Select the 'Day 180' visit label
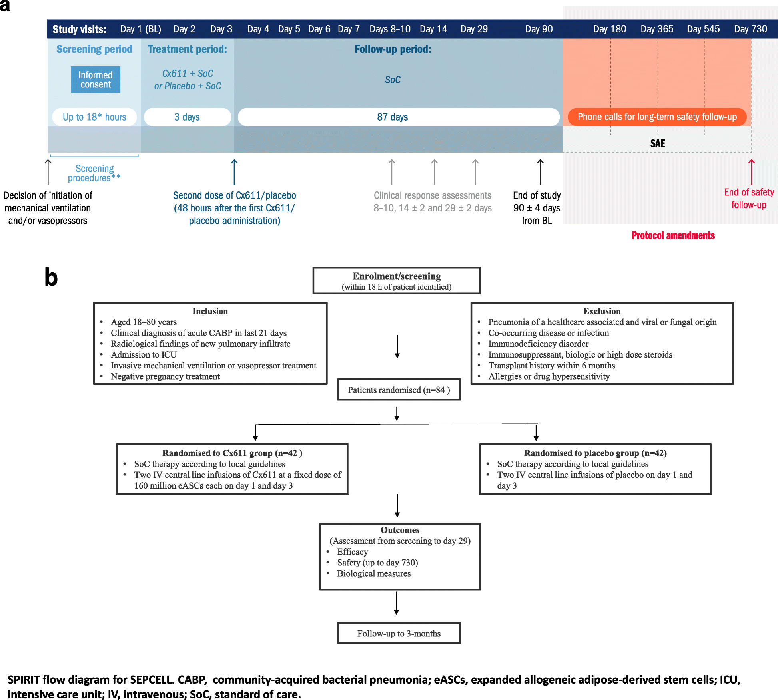This screenshot has width=778, height=700. pyautogui.click(x=610, y=29)
